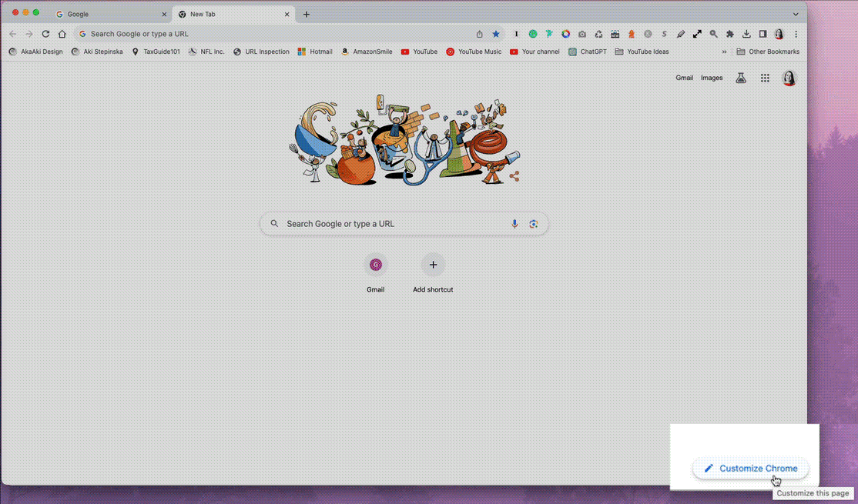Open the Home page button
This screenshot has width=858, height=504.
[x=62, y=34]
